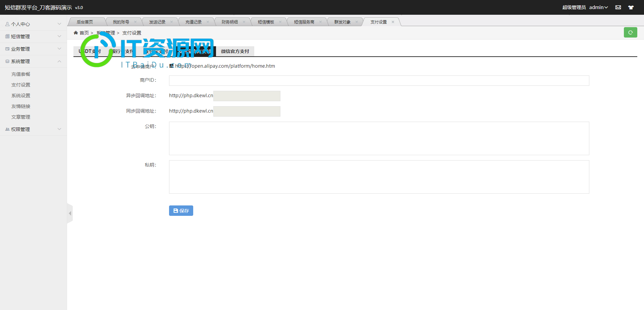Close the 充值记录 tab
Screen dimensions: 644x310
(x=208, y=22)
